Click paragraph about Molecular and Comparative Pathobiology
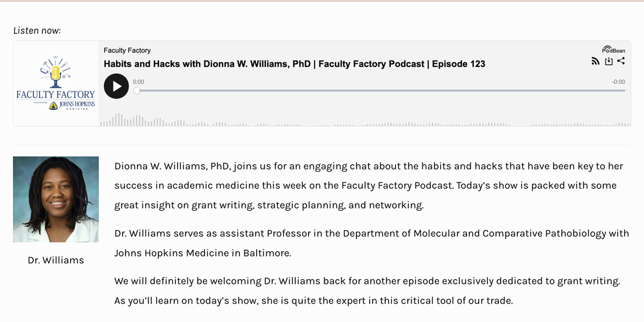The width and height of the screenshot is (644, 322). [371, 243]
